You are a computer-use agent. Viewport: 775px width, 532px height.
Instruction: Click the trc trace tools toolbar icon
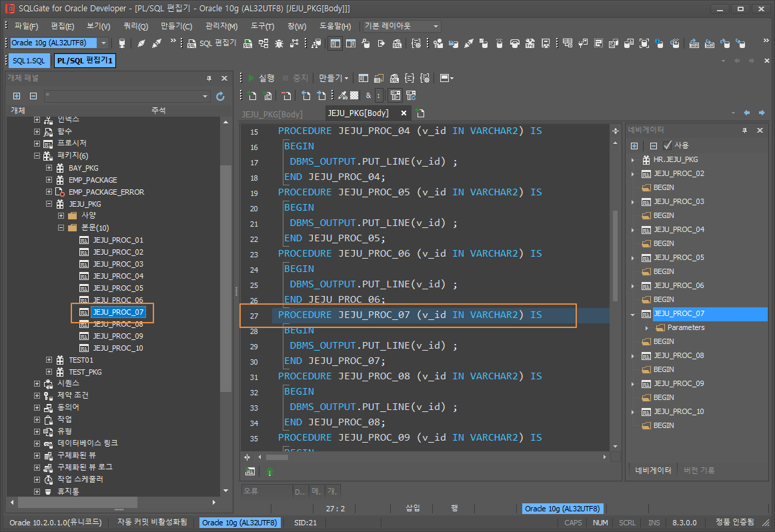coord(530,43)
